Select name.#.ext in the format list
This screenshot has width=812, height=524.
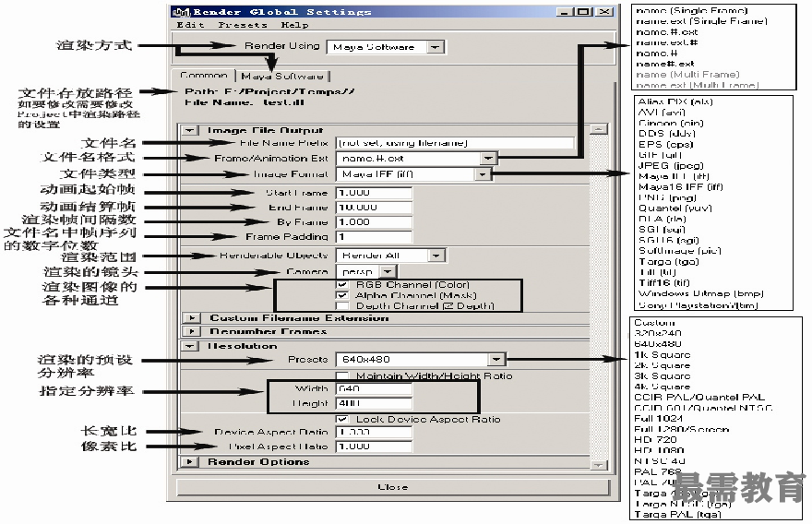(x=666, y=32)
